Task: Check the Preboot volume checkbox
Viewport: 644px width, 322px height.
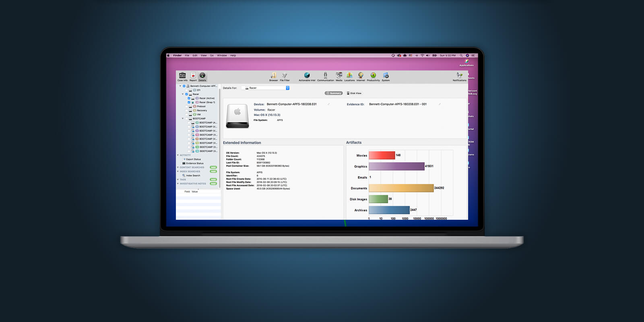Action: [x=186, y=106]
